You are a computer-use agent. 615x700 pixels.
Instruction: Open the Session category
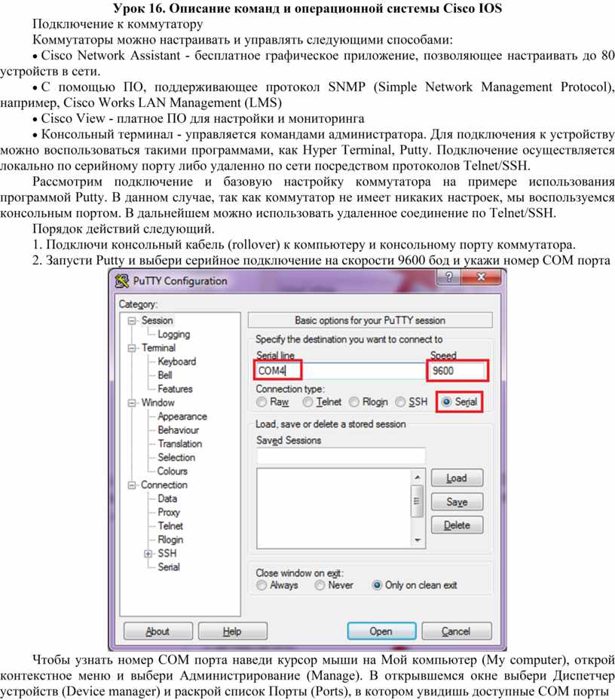click(157, 320)
